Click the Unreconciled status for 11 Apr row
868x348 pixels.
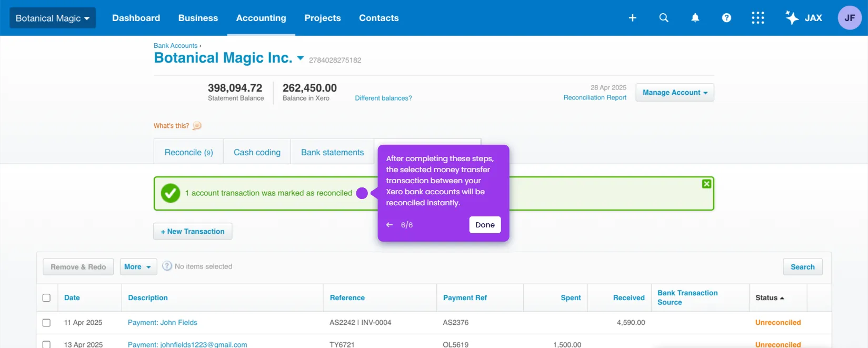point(778,323)
